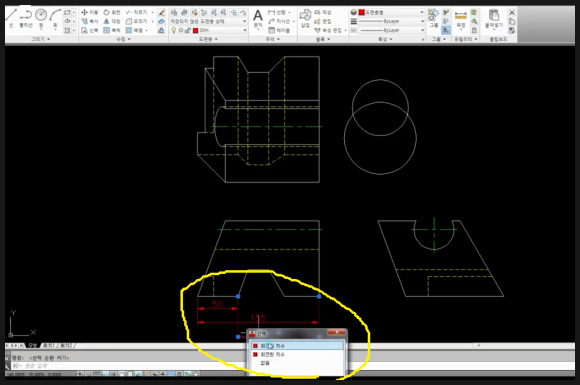Click the Erase icon in Modify panel
This screenshot has width=580, height=385.
pos(161,13)
